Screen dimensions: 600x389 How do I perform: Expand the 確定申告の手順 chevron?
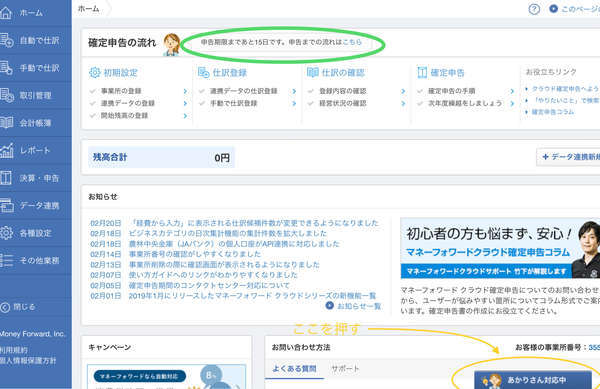point(512,91)
